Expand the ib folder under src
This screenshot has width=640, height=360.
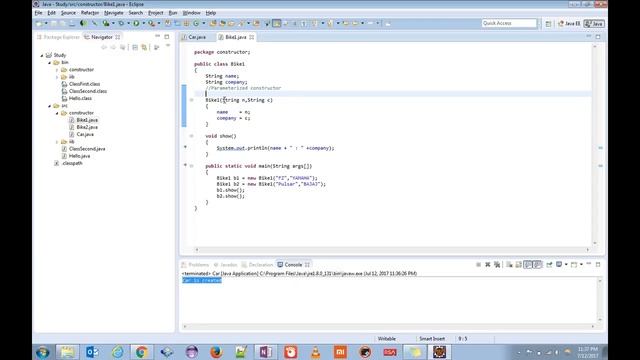pyautogui.click(x=57, y=142)
